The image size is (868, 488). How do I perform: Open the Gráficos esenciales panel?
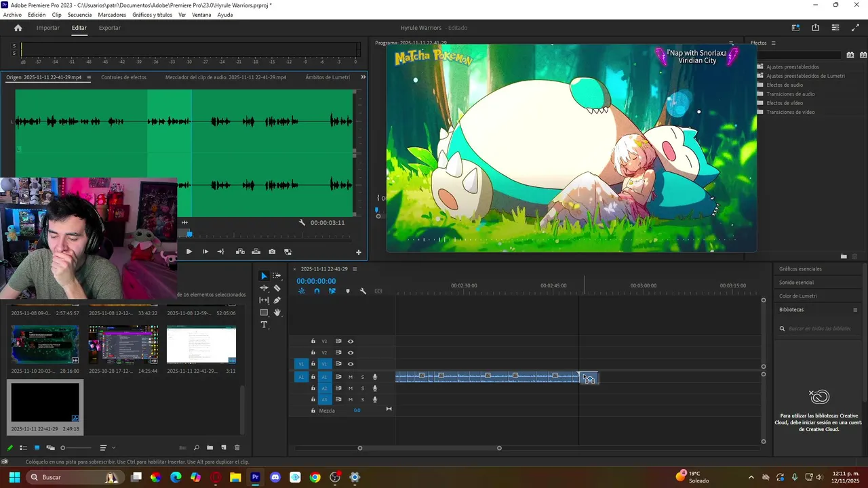pyautogui.click(x=800, y=269)
